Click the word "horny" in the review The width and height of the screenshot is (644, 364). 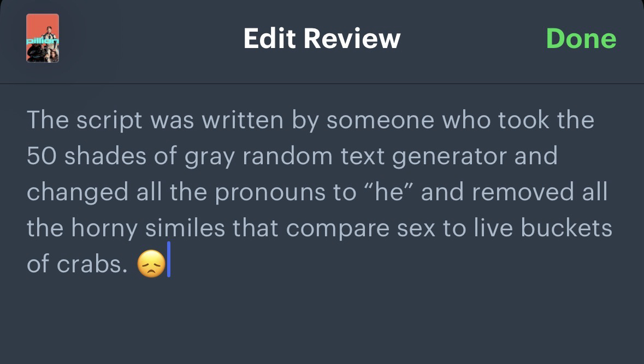104,229
